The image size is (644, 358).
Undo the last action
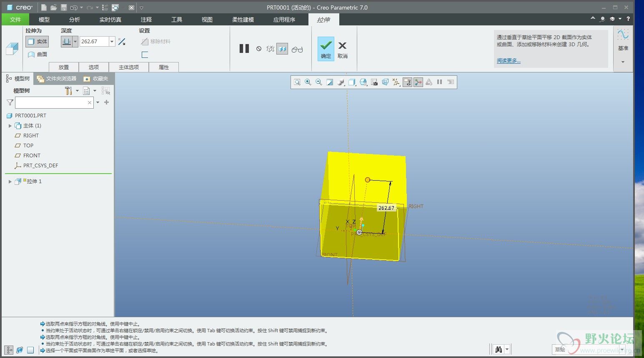click(74, 7)
